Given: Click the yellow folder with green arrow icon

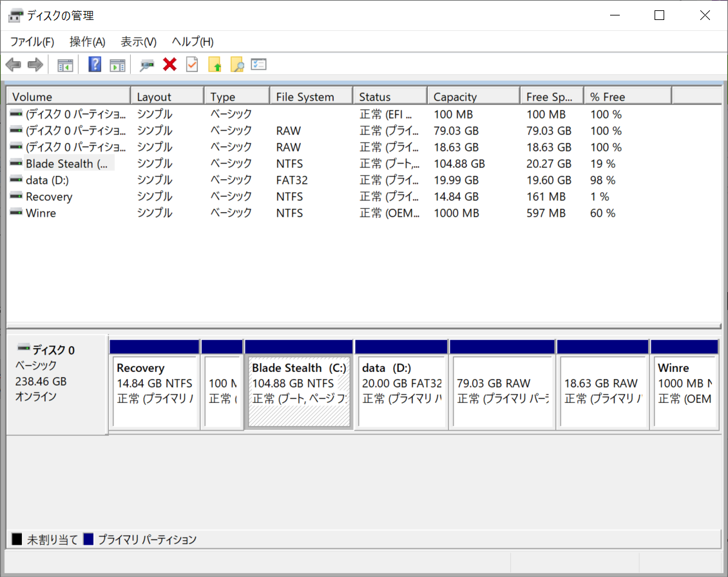Looking at the screenshot, I should [215, 64].
